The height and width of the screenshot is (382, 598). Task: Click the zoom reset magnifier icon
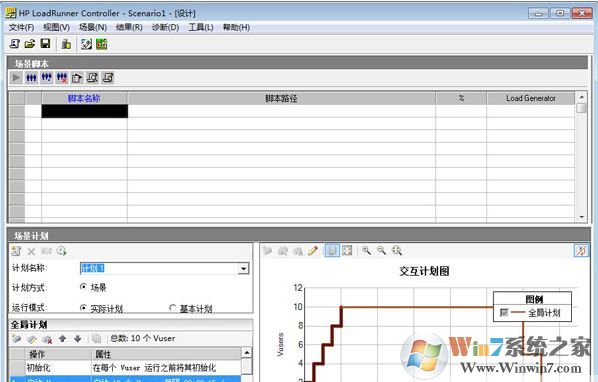point(397,250)
